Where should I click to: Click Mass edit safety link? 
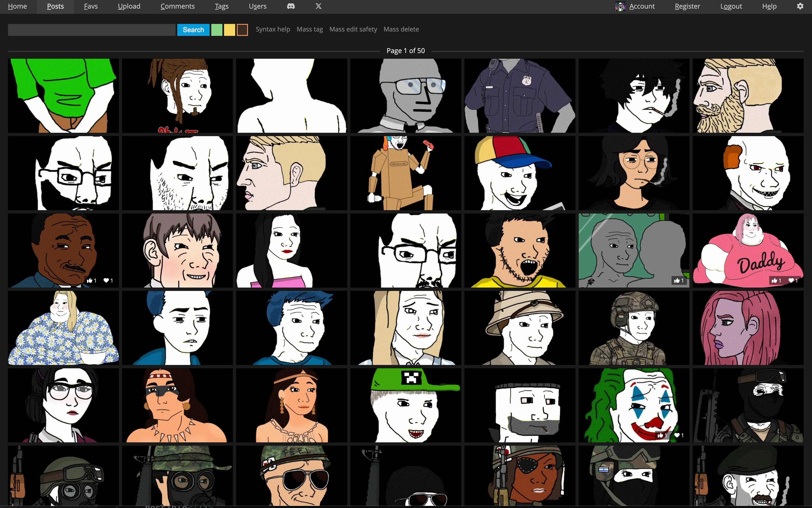pos(353,29)
